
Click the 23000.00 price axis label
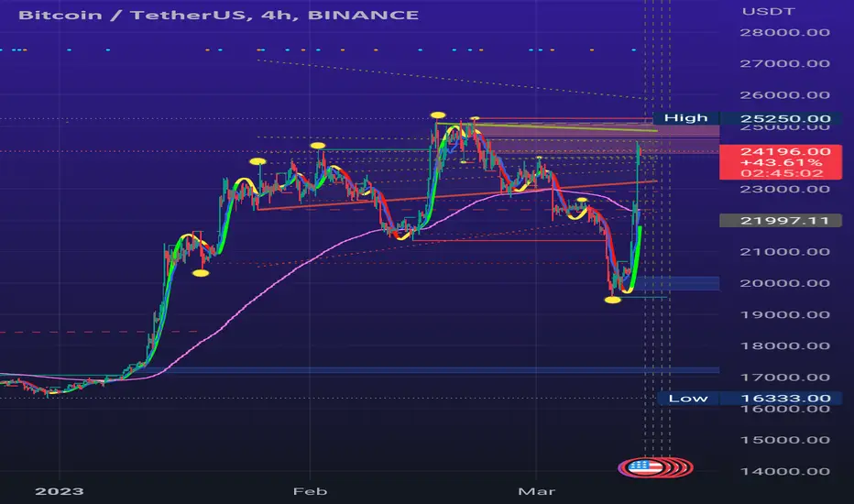point(785,189)
